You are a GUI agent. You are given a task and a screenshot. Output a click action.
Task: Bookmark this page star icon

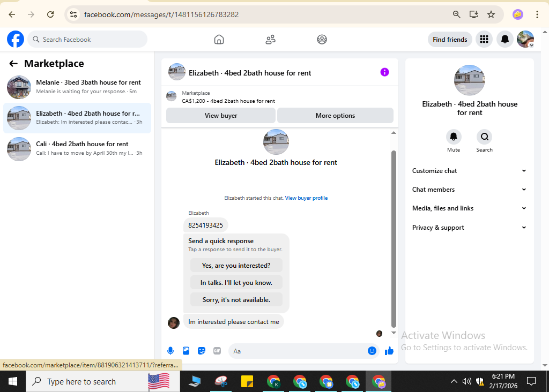click(x=491, y=14)
